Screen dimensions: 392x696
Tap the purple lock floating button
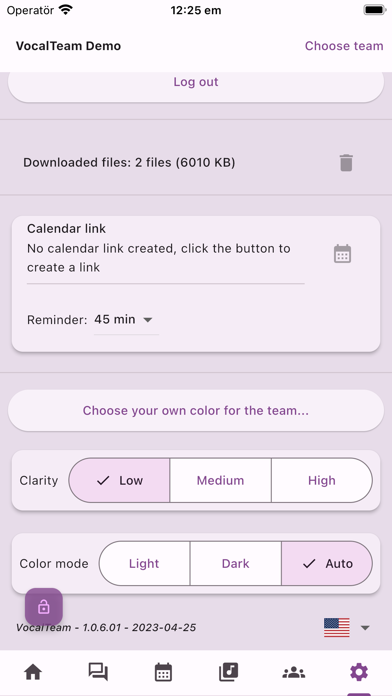[44, 606]
